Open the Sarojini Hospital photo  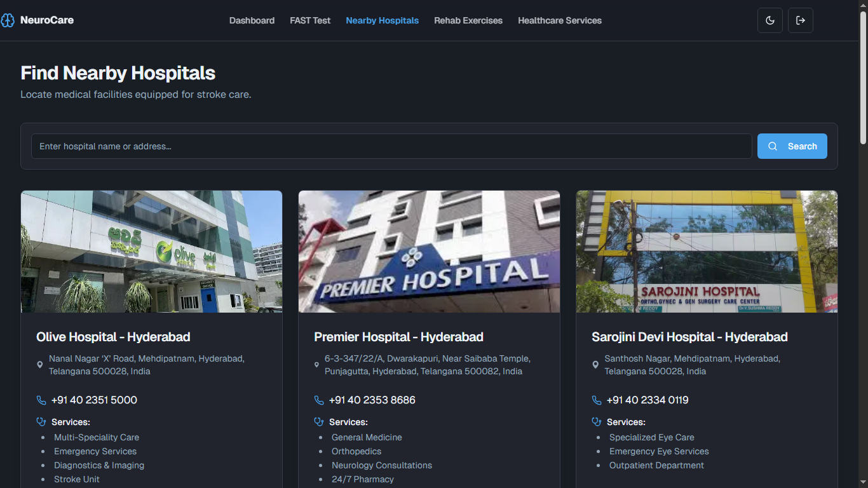tap(707, 252)
